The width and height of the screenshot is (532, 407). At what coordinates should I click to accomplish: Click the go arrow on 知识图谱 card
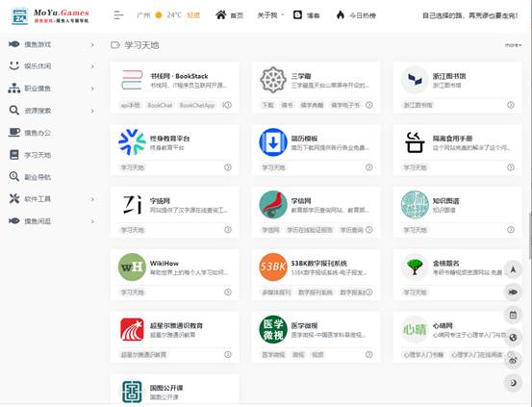point(510,230)
